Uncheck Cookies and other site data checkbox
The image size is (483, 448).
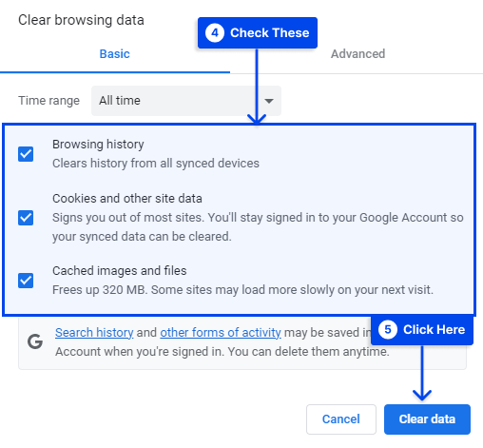pyautogui.click(x=26, y=218)
